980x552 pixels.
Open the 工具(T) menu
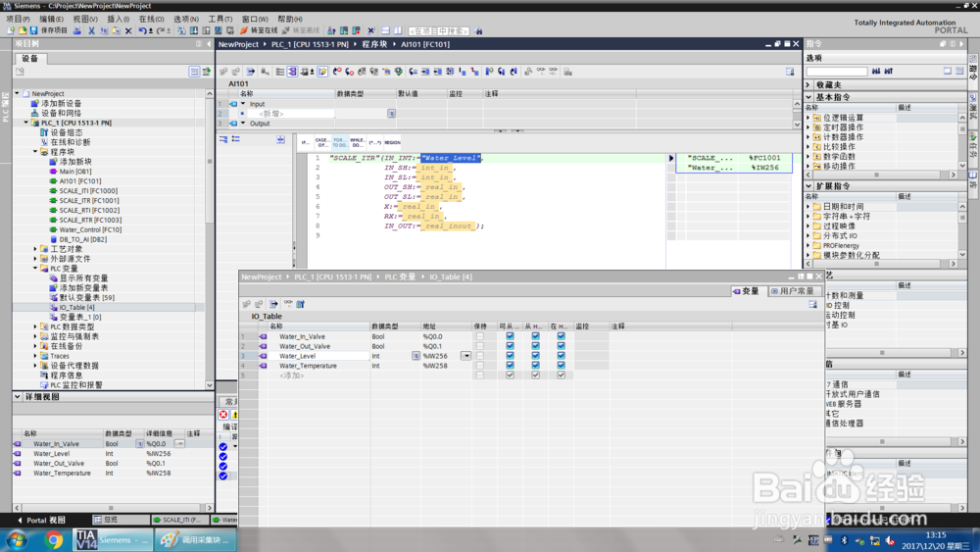pyautogui.click(x=220, y=19)
